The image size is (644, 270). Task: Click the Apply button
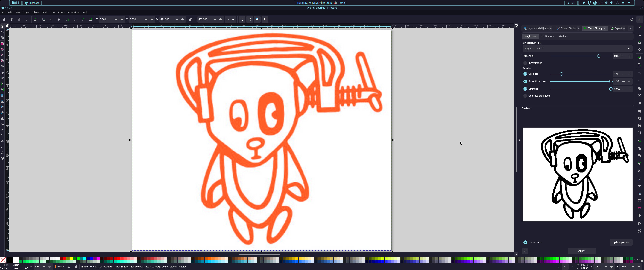(581, 251)
